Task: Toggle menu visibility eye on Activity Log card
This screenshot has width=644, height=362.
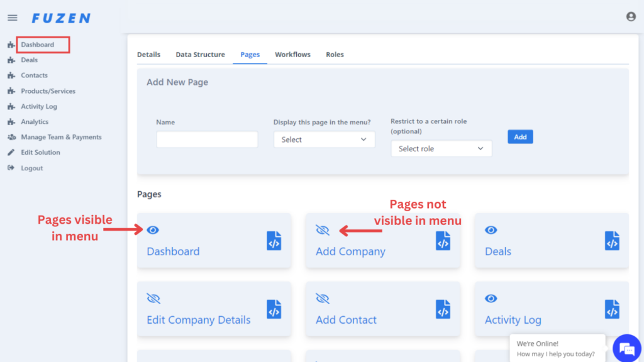Action: pyautogui.click(x=491, y=299)
